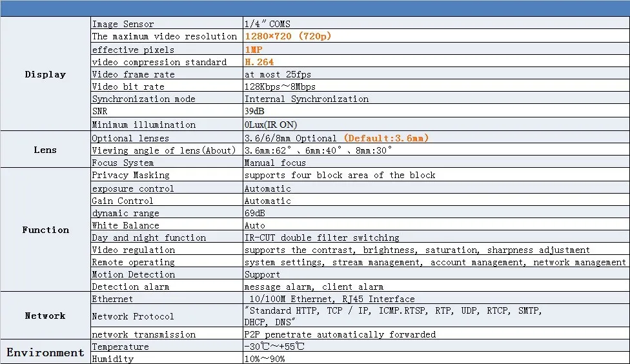Select the effective pixels label
This screenshot has width=630, height=364.
coord(133,50)
